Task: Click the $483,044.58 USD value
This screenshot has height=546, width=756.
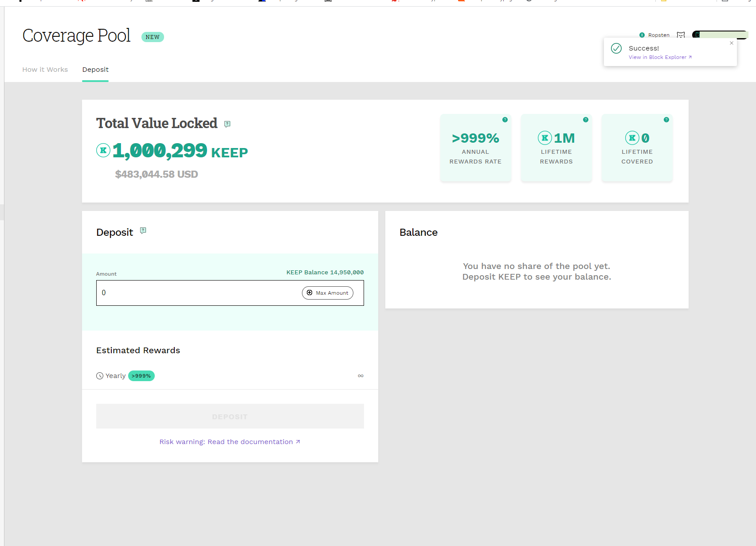Action: 157,174
